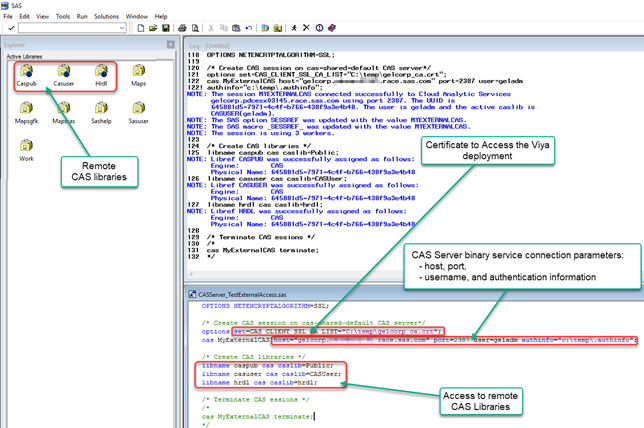
Task: Open the File menu
Action: pyautogui.click(x=9, y=16)
